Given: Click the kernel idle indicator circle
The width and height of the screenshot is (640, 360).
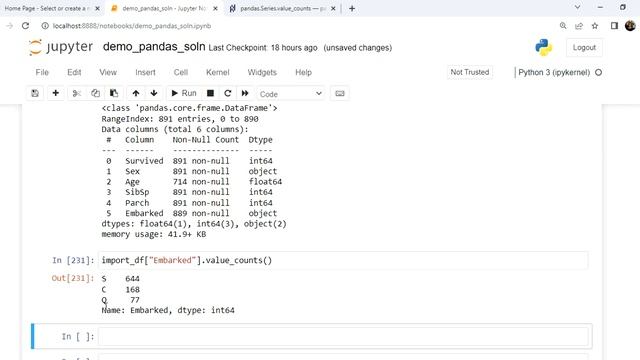Looking at the screenshot, I should 598,73.
